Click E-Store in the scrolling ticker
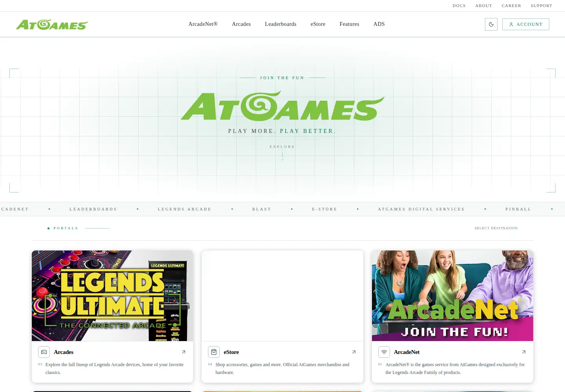 point(324,209)
